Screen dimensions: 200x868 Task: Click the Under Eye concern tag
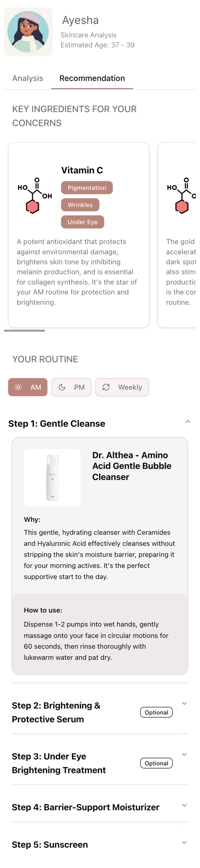tap(82, 222)
